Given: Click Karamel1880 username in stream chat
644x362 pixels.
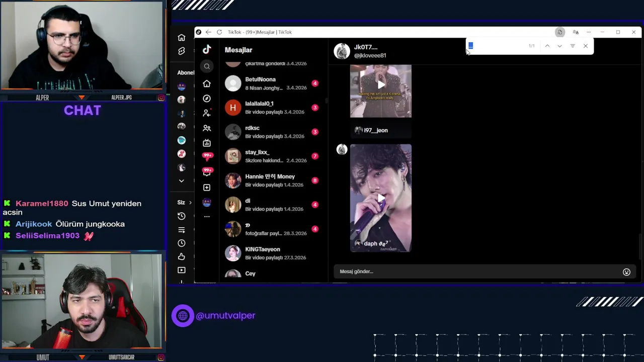Looking at the screenshot, I should pos(42,204).
